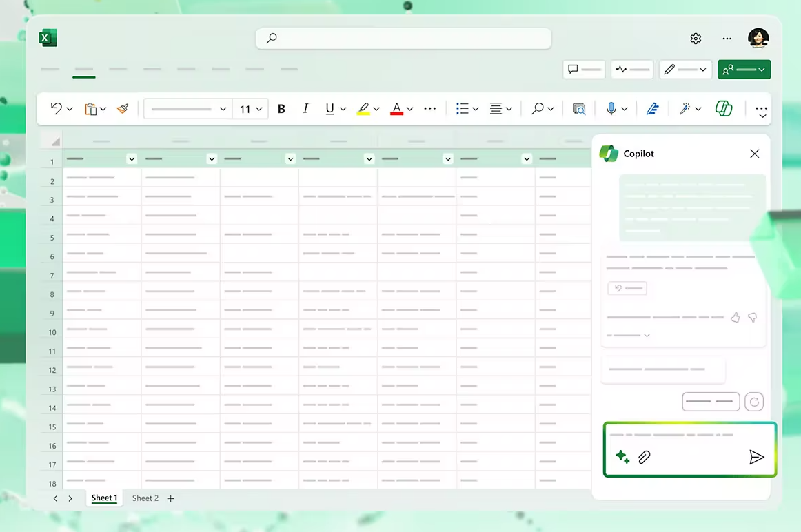This screenshot has height=532, width=801.
Task: Click the Undo arrow icon
Action: point(56,108)
